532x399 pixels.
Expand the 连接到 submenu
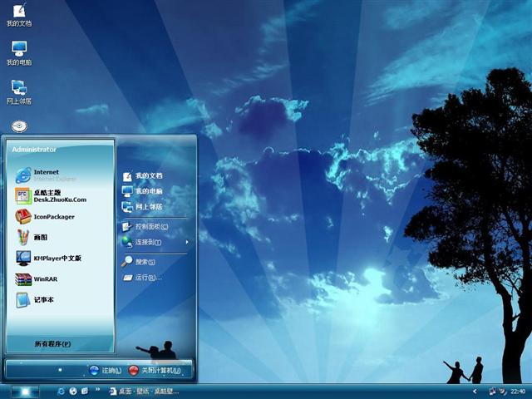148,242
